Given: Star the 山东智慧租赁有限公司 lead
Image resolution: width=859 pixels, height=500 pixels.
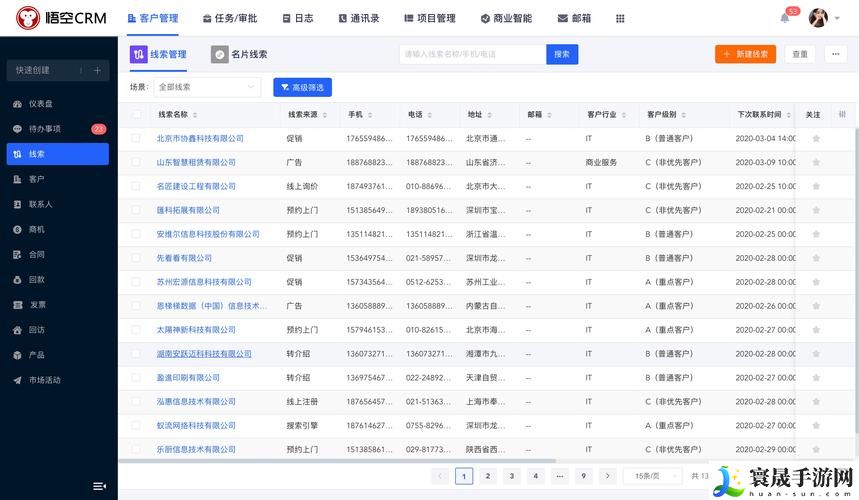Looking at the screenshot, I should coord(816,162).
